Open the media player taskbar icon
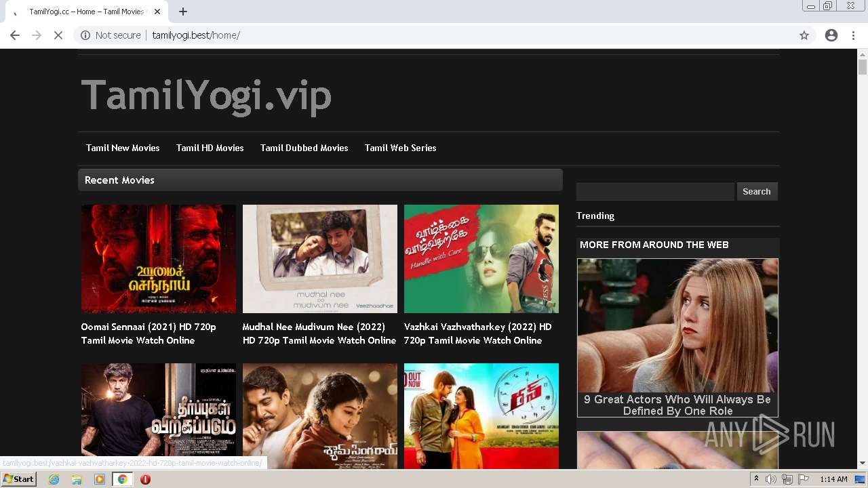 coord(100,479)
